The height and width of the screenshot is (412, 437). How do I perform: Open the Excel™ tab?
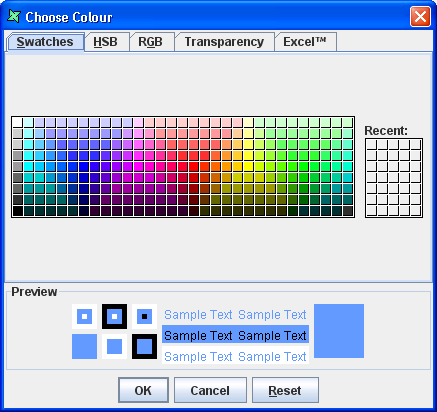(x=305, y=42)
